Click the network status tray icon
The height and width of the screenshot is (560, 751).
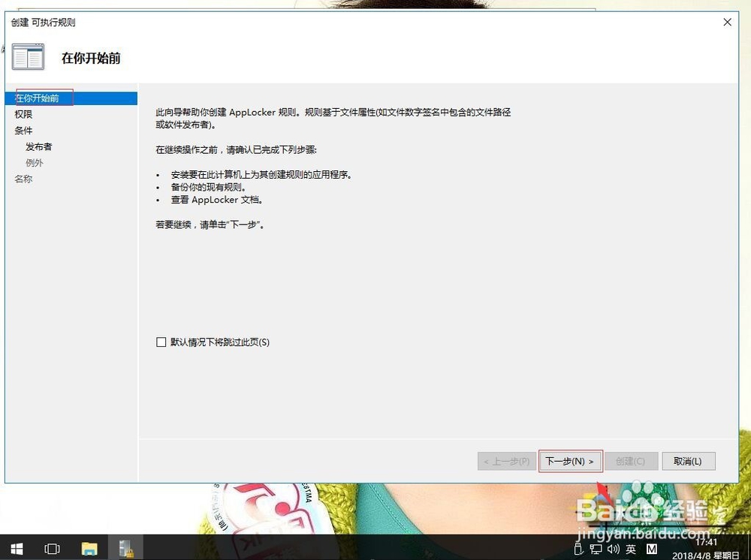point(596,549)
